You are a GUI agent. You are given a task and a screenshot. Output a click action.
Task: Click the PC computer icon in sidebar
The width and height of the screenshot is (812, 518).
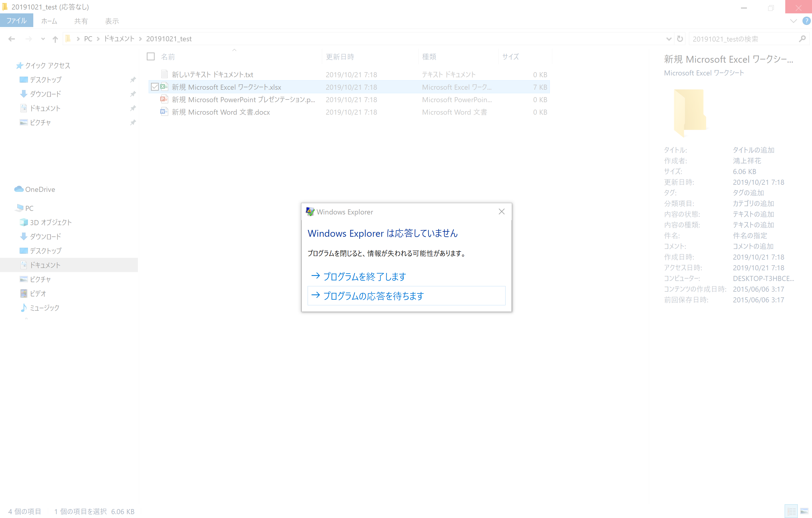coord(19,208)
